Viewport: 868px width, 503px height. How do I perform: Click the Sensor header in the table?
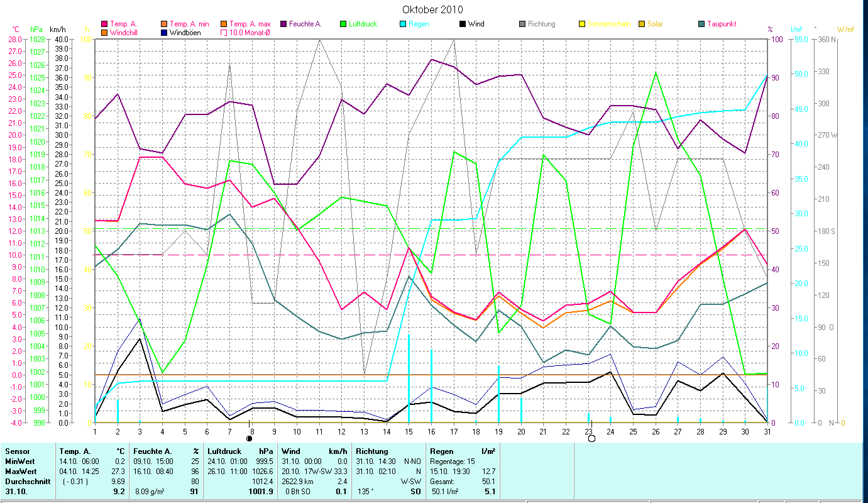pos(16,451)
